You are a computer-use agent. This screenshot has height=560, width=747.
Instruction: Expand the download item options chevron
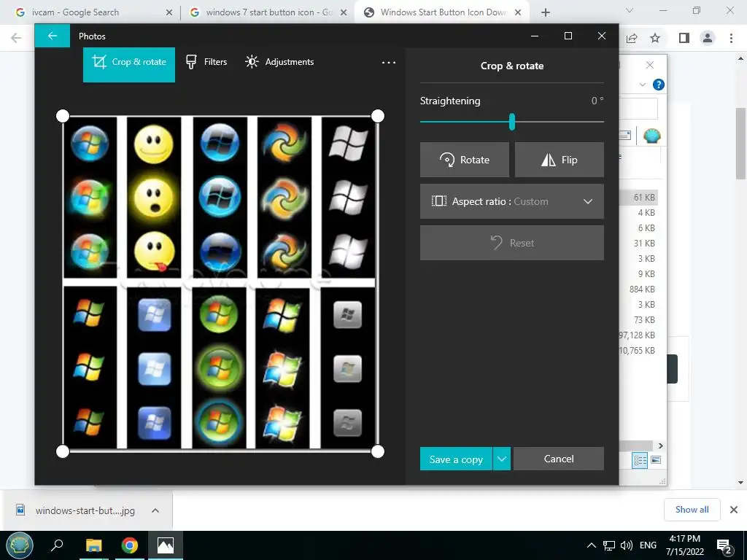click(155, 510)
